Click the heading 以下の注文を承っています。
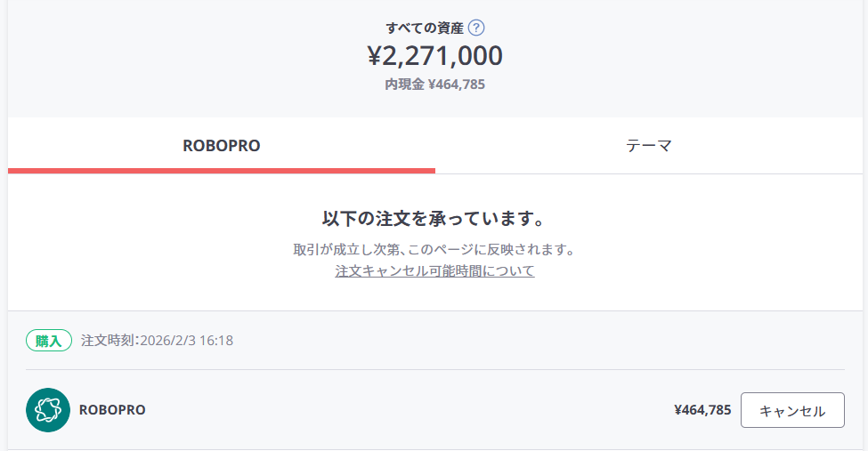The height and width of the screenshot is (451, 868). click(x=434, y=218)
